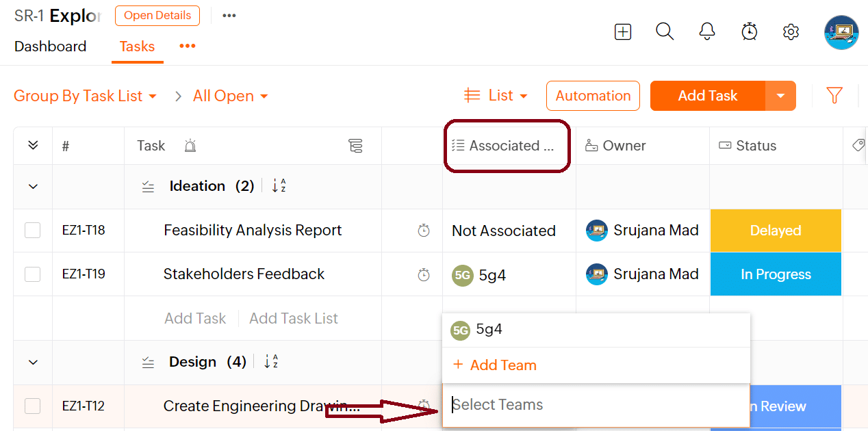Click Srujana avatar in Stakeholders row
This screenshot has height=431, width=868.
tap(597, 274)
